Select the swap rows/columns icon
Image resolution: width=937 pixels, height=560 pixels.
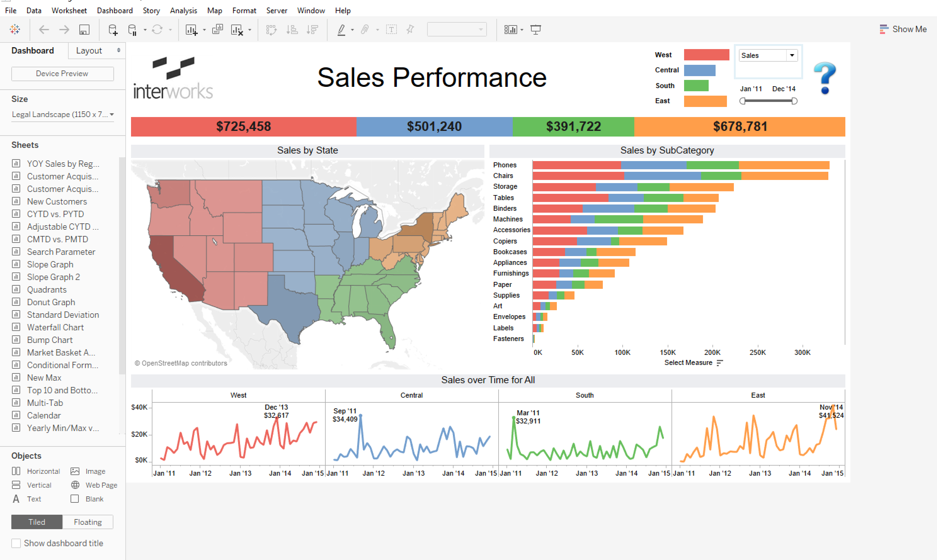[x=270, y=30]
